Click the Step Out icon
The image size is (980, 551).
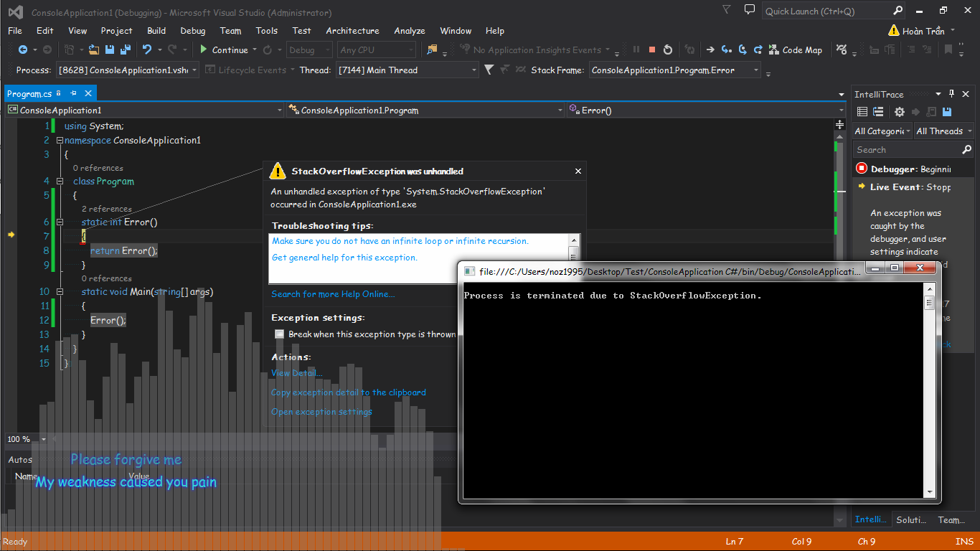tap(758, 50)
